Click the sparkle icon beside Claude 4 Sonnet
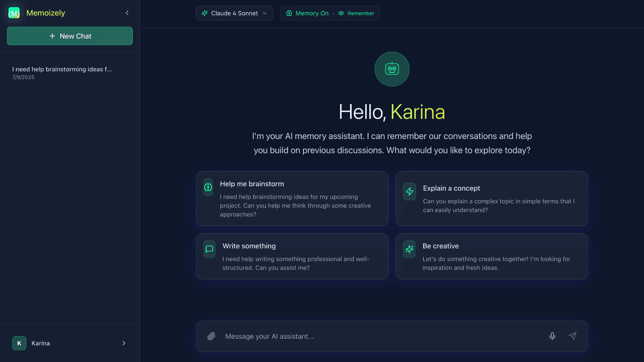 pyautogui.click(x=205, y=13)
